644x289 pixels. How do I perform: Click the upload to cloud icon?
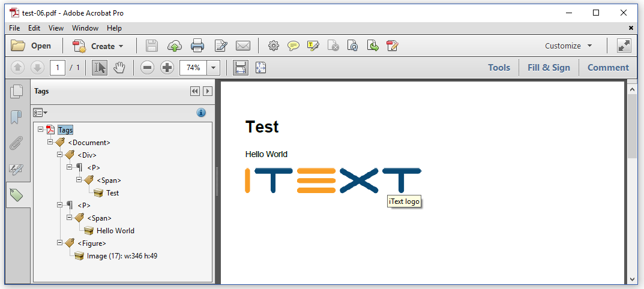[x=175, y=46]
